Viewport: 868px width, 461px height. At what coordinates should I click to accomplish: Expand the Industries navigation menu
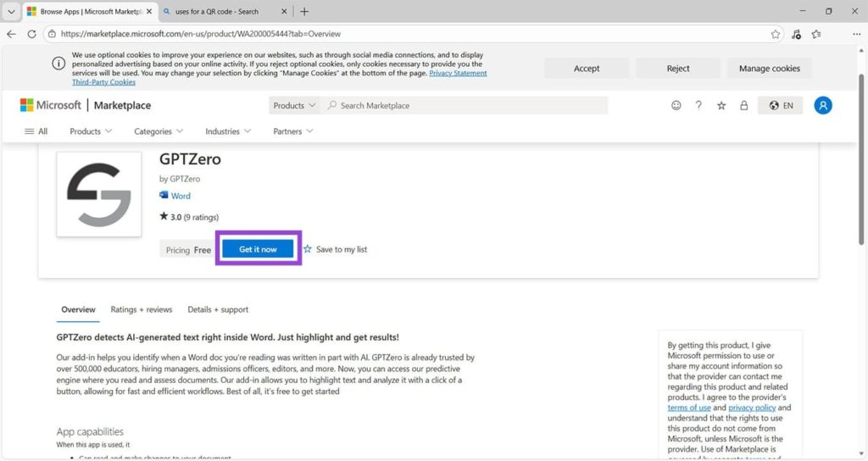[x=227, y=131]
